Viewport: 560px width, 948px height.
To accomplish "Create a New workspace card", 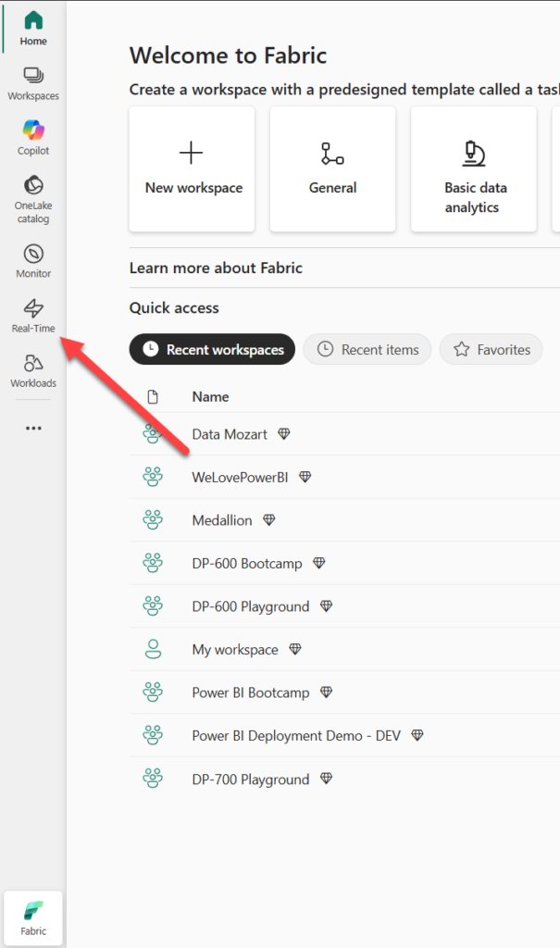I will pyautogui.click(x=193, y=168).
